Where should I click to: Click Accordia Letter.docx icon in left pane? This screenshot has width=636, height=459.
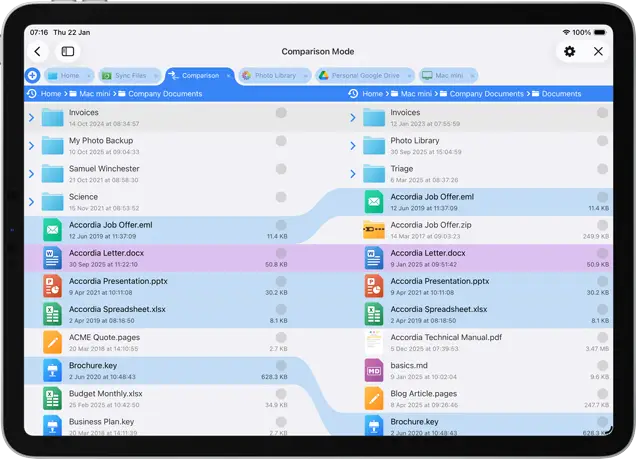[x=52, y=258]
